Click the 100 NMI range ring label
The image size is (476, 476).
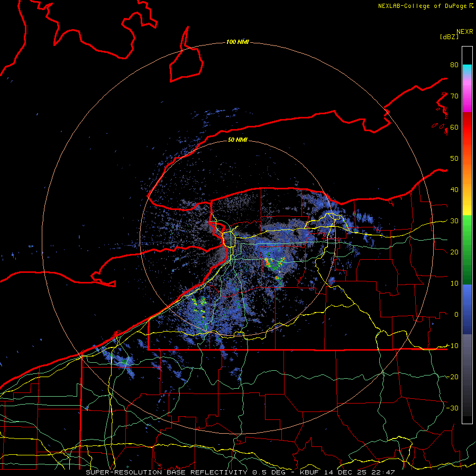[x=237, y=42]
